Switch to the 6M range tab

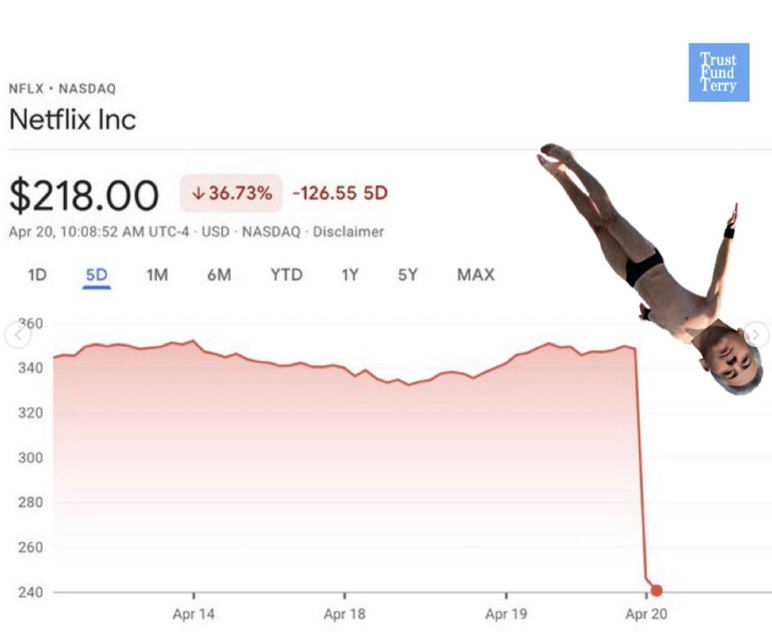pos(219,274)
